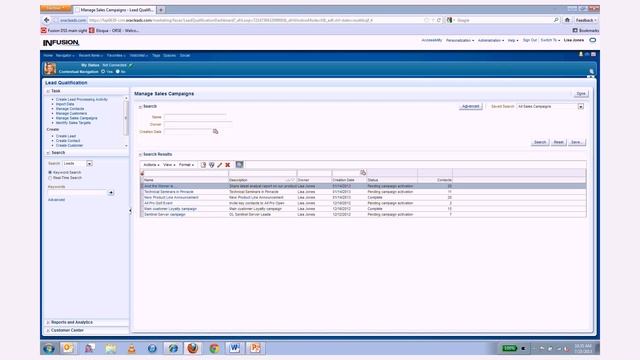Open Firefox from the Windows taskbar
Screen dimensions: 640x360
click(193, 348)
